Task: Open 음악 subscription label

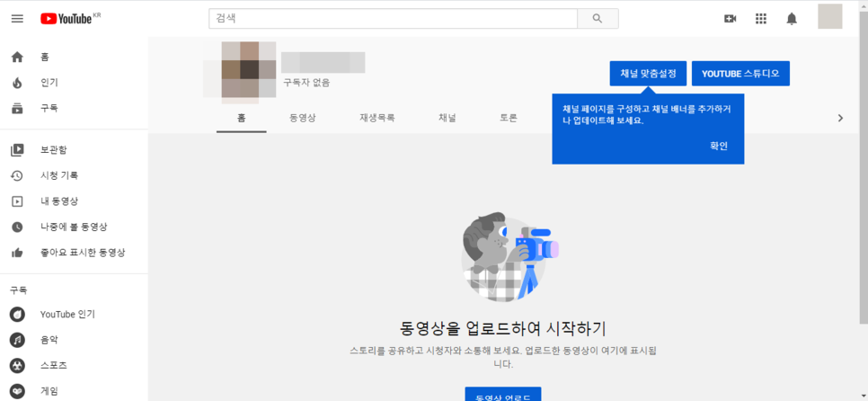Action: (49, 340)
